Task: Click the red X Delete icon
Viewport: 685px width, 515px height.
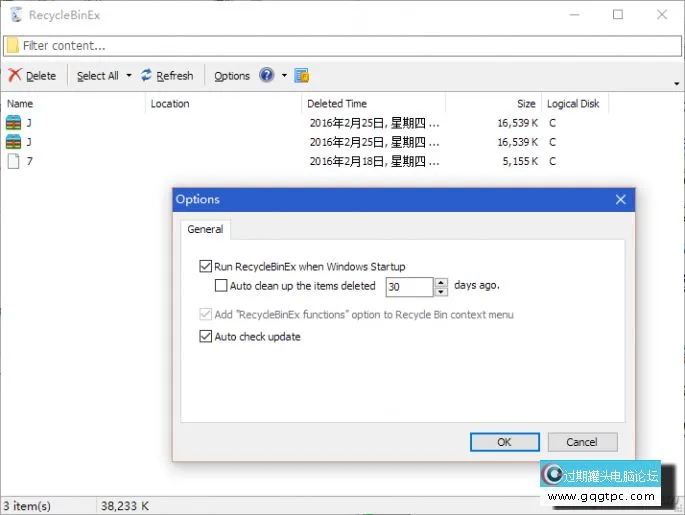Action: [x=15, y=76]
